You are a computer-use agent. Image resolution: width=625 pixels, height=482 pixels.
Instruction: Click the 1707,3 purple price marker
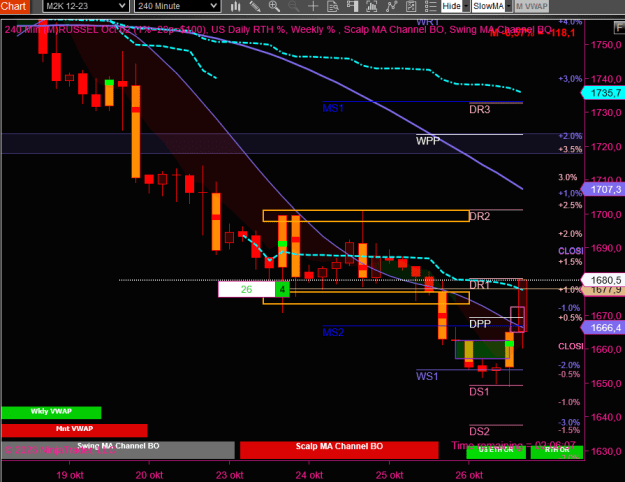click(x=603, y=189)
